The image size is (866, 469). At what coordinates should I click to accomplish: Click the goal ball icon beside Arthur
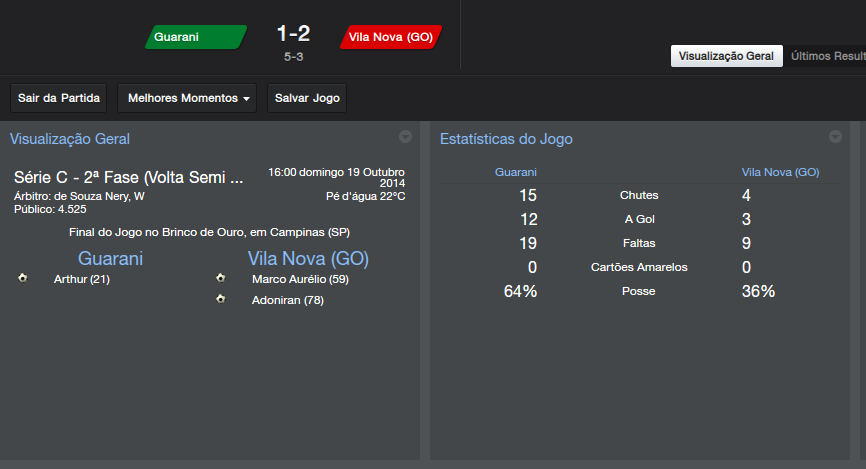pos(23,278)
